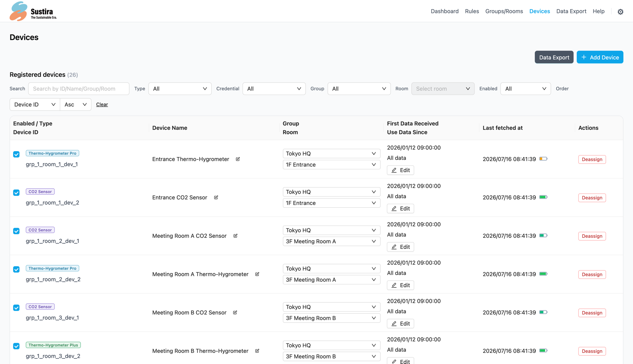Open the Rules page
The height and width of the screenshot is (364, 633).
click(472, 11)
